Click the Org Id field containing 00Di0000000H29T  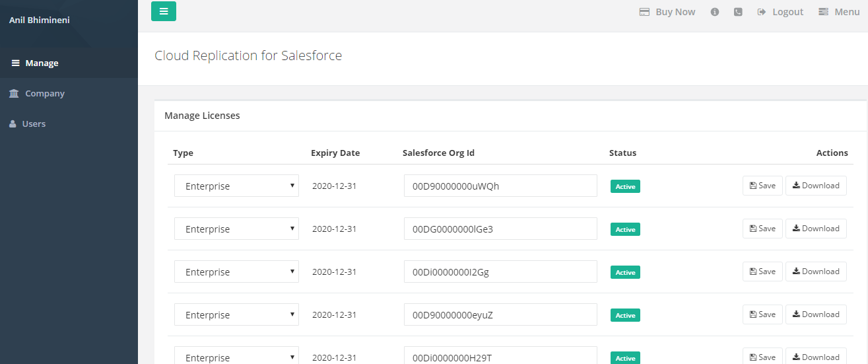[x=500, y=357]
